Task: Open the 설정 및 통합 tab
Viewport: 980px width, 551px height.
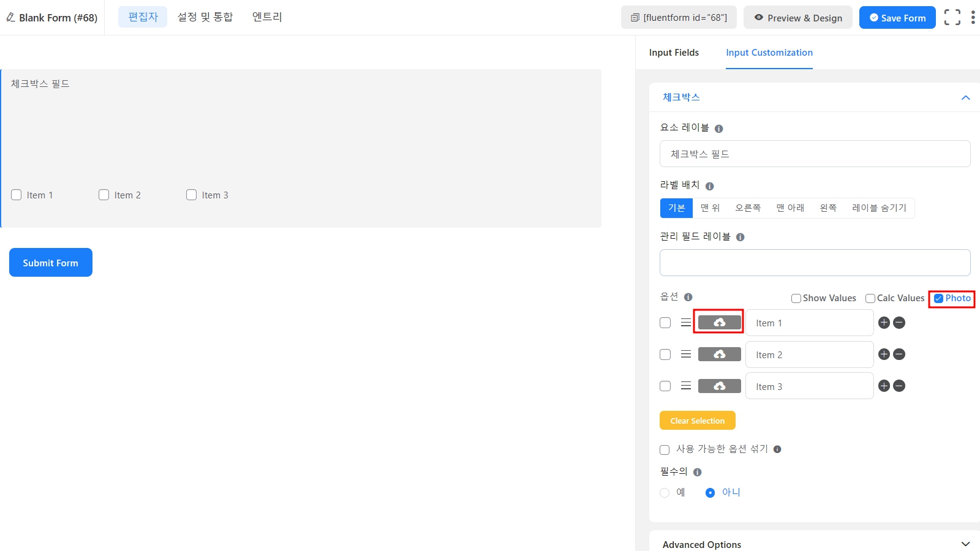Action: pyautogui.click(x=205, y=17)
